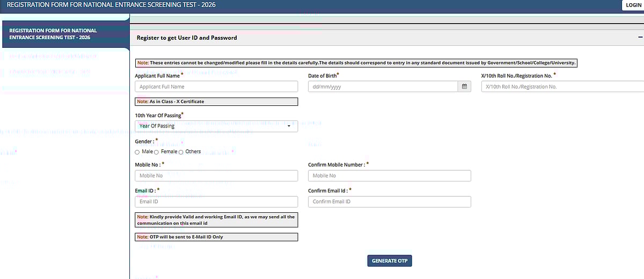
Task: Pick the Others gender option
Action: click(x=181, y=152)
